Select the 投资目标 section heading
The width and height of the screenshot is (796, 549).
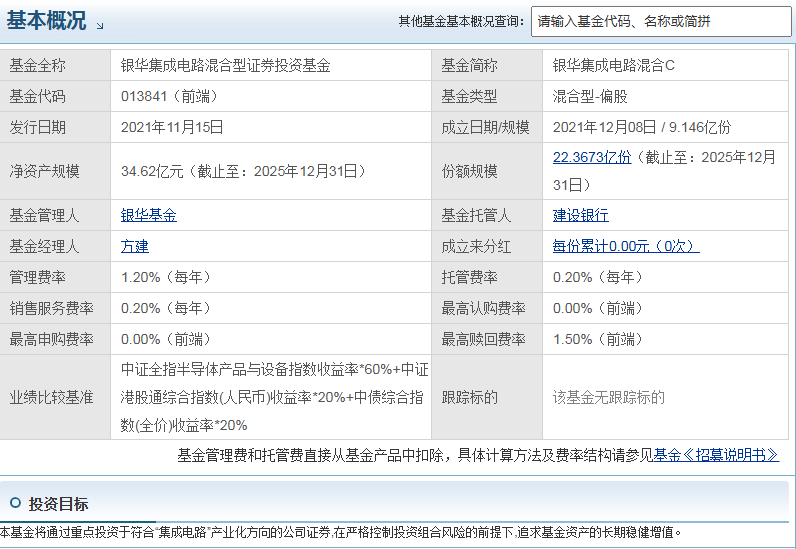tap(58, 504)
